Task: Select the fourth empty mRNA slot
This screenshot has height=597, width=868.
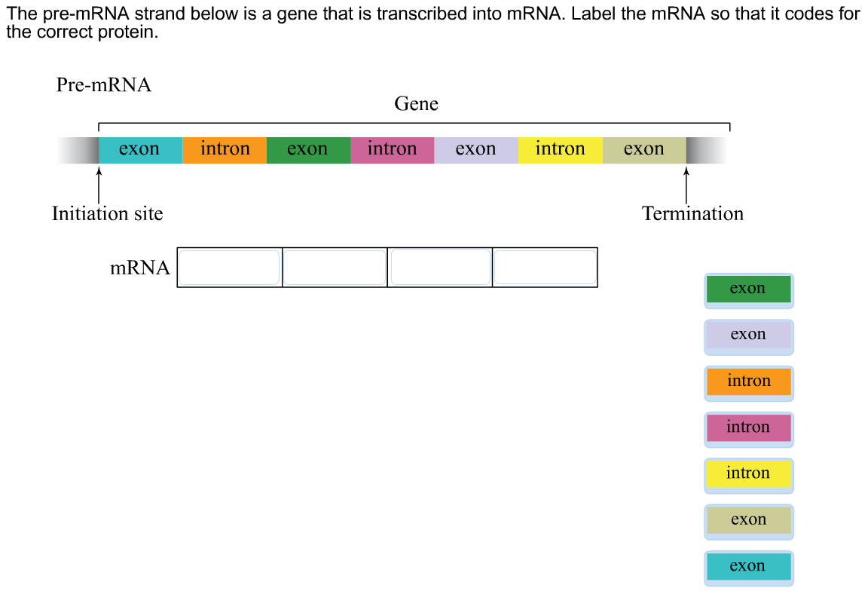Action: coord(545,268)
